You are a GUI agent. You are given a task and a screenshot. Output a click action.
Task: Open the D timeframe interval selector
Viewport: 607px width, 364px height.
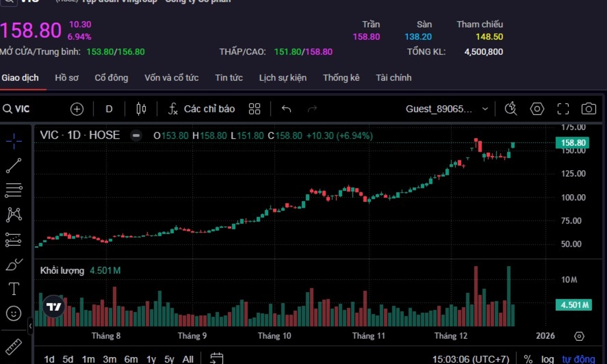[x=109, y=109]
